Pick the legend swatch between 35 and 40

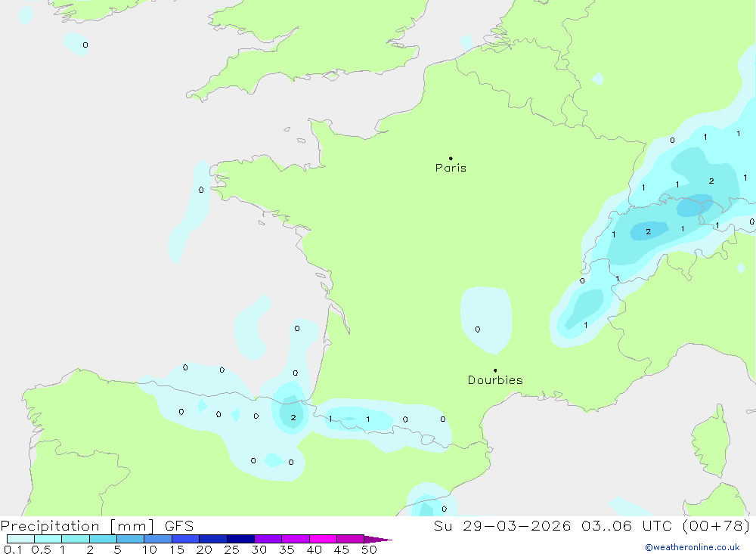tap(295, 539)
